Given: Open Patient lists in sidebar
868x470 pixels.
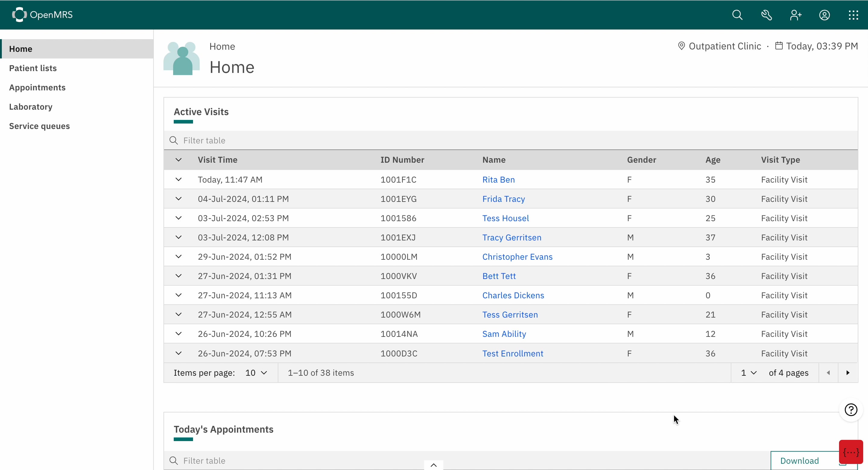Looking at the screenshot, I should click(33, 68).
